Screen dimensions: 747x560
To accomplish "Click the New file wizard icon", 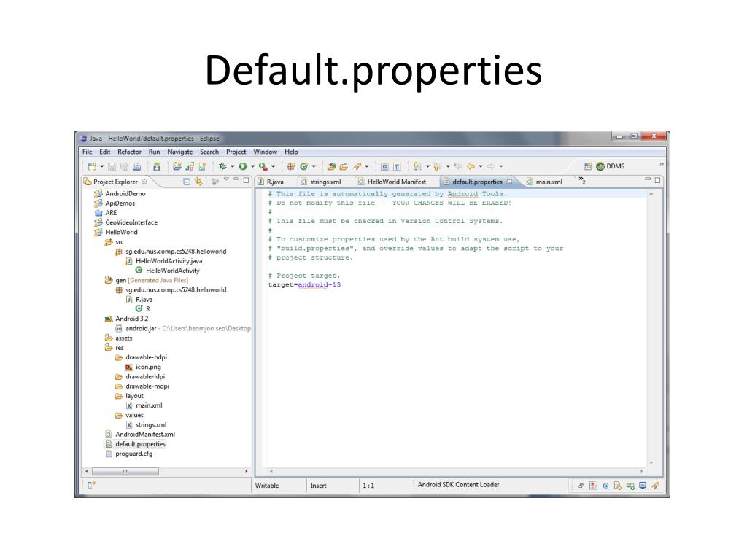I will 91,166.
